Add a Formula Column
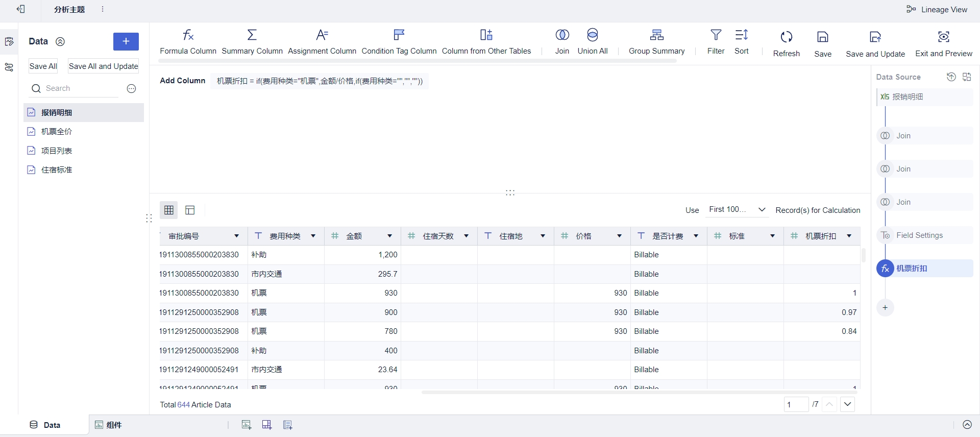 click(188, 42)
